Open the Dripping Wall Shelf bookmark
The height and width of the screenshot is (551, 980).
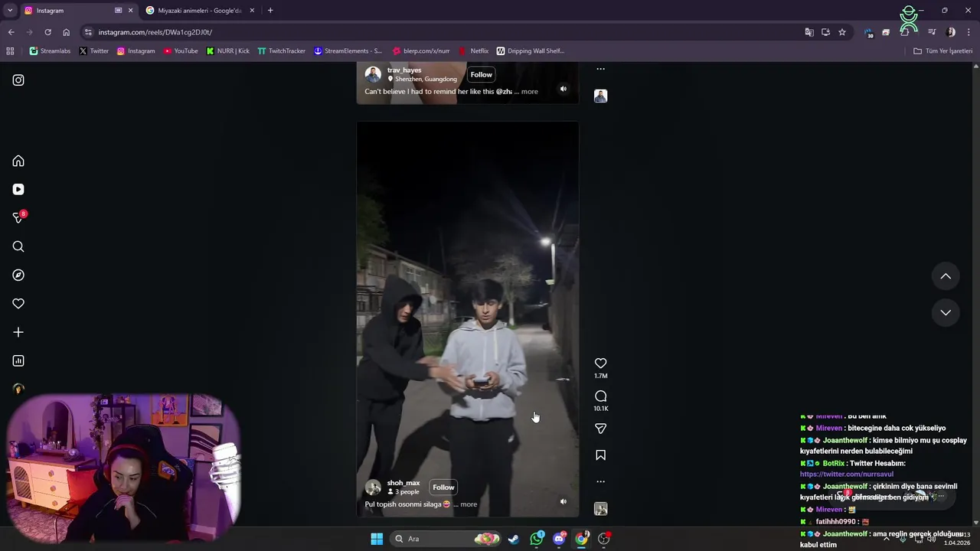pos(530,51)
